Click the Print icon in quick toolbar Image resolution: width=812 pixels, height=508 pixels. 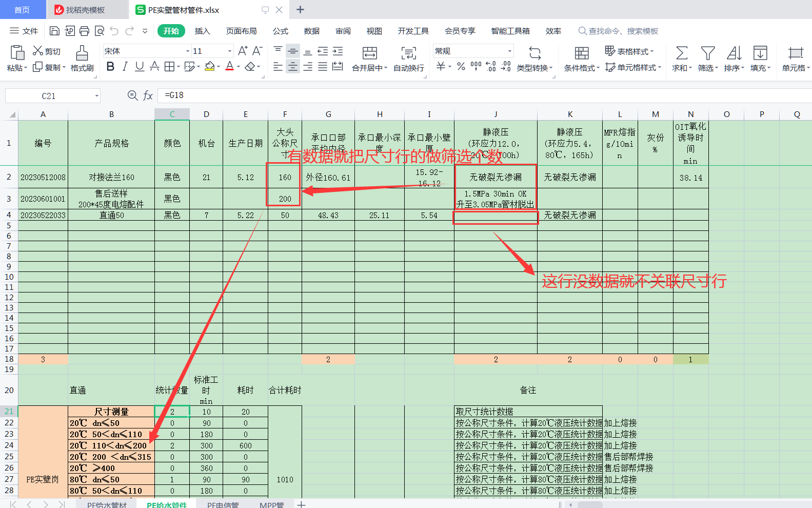[x=85, y=31]
